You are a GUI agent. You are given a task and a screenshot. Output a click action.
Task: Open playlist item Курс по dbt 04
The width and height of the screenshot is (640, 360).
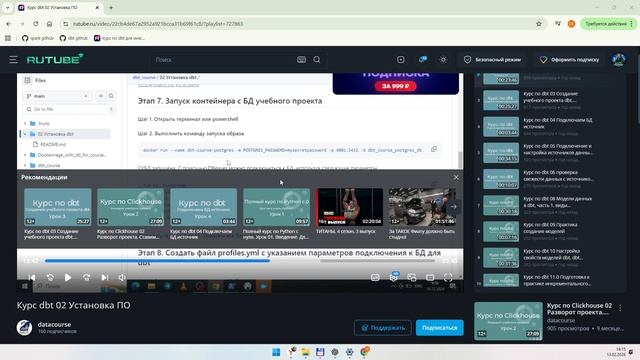pyautogui.click(x=549, y=127)
